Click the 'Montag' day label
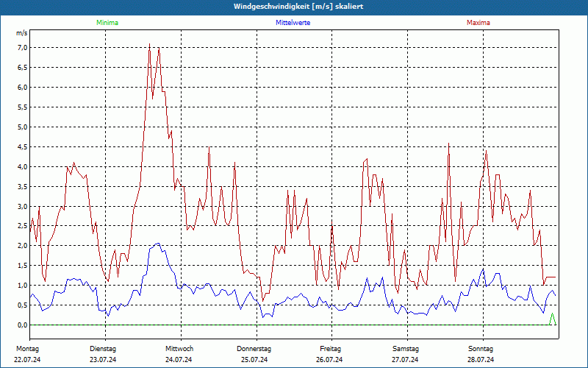 (x=28, y=349)
